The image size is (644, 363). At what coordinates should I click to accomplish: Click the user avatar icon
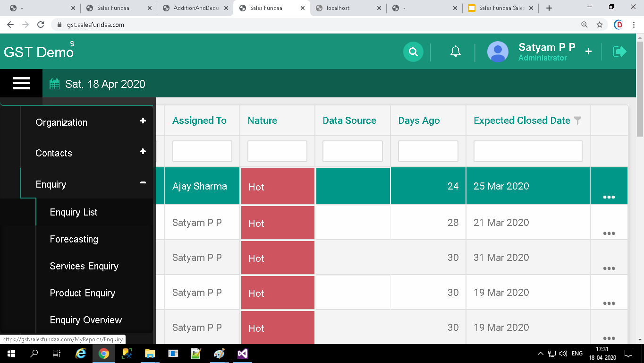point(498,52)
